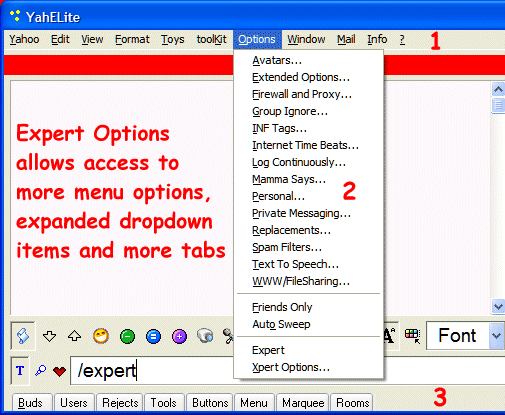This screenshot has height=415, width=505.
Task: Open the Font dropdown arrow
Action: coord(497,336)
